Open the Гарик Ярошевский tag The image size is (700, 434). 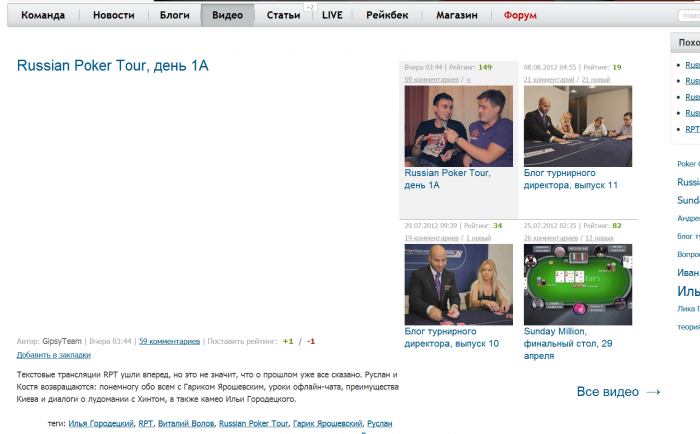tap(328, 423)
